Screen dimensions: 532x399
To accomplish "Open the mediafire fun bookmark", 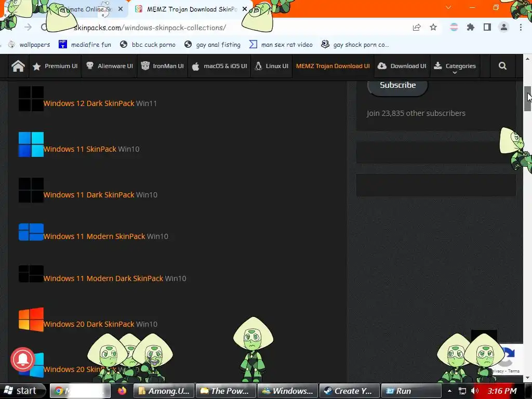I will pyautogui.click(x=85, y=45).
